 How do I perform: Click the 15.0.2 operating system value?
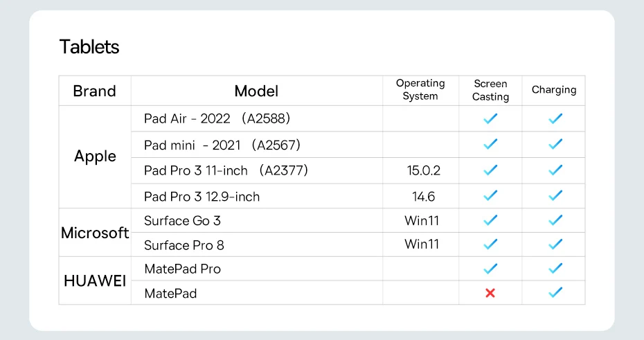point(423,170)
